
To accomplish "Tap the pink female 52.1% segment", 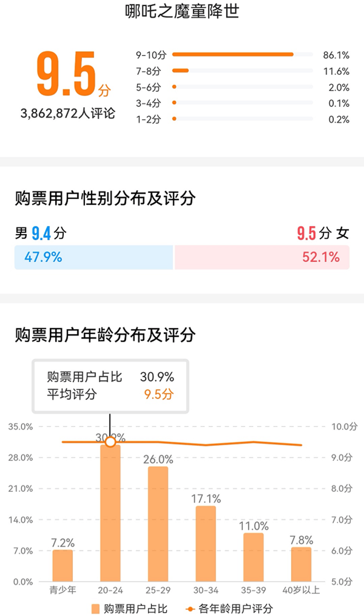I will pyautogui.click(x=262, y=257).
